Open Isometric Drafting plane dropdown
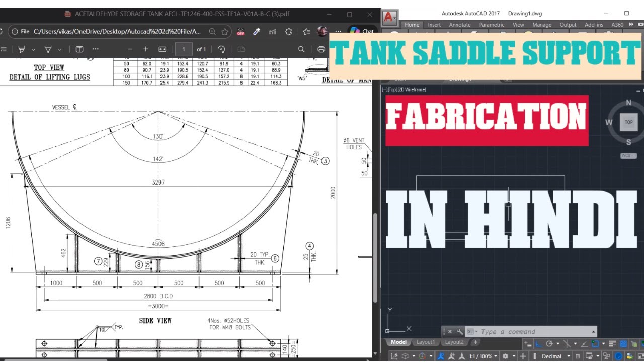The height and width of the screenshot is (362, 644). [x=575, y=344]
